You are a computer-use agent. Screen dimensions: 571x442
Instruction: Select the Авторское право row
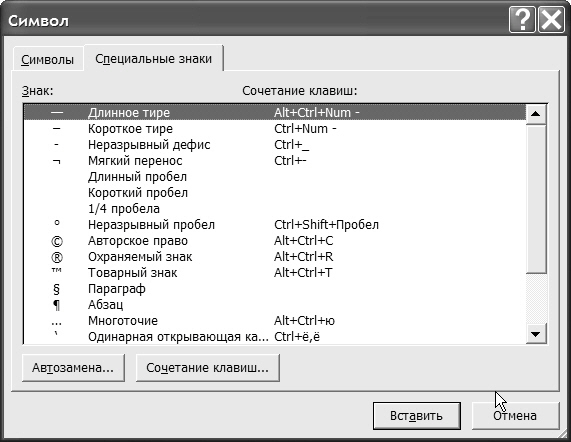point(275,241)
